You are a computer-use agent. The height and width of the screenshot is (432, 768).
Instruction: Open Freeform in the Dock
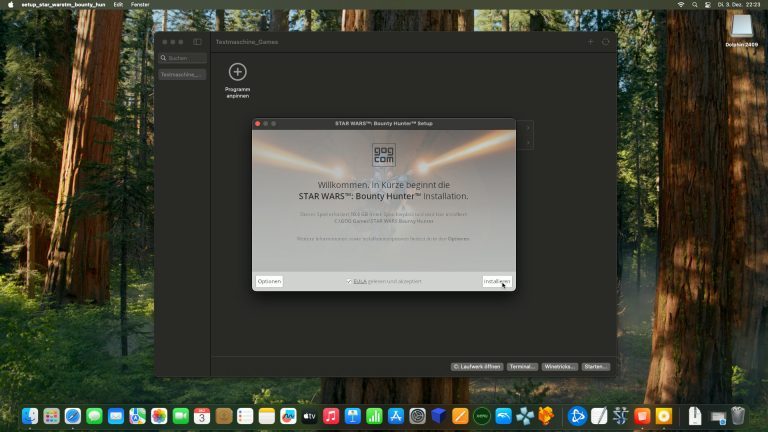(x=288, y=416)
